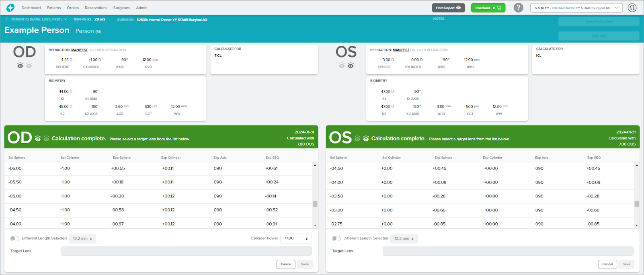
Task: Open the help question mark icon
Action: pyautogui.click(x=519, y=8)
